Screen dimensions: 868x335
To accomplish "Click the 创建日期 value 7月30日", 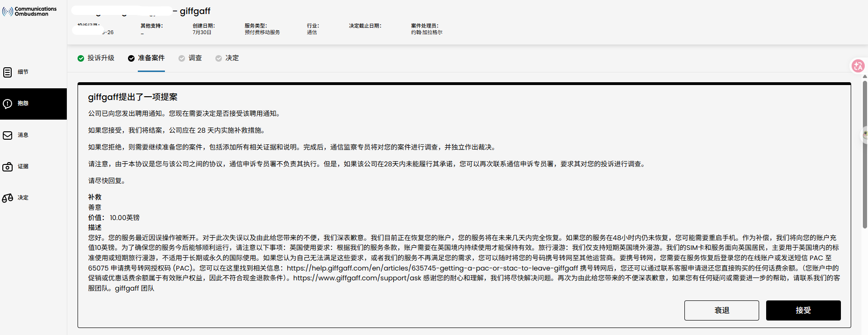I will pyautogui.click(x=202, y=32).
